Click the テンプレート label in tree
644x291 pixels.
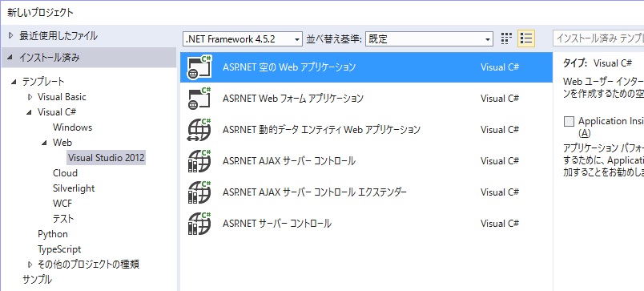pos(43,82)
